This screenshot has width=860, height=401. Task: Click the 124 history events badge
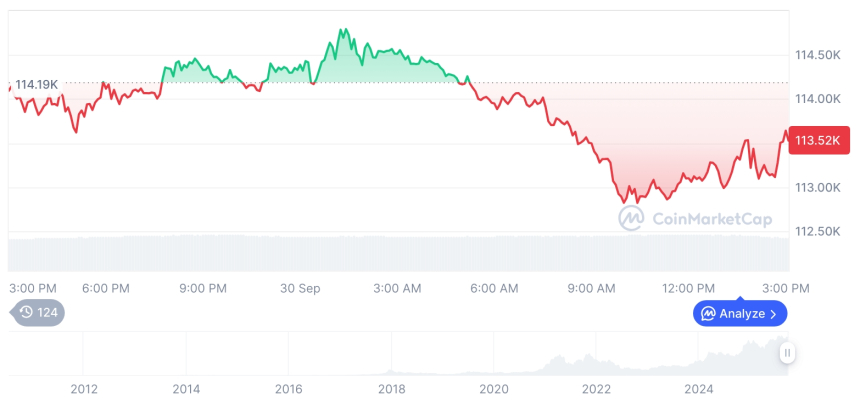point(38,312)
